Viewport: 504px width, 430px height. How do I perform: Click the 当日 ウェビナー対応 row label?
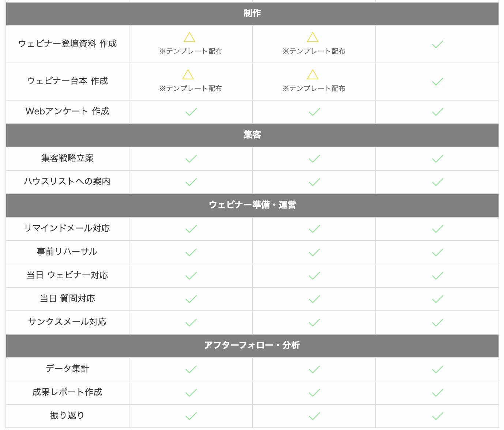click(67, 275)
